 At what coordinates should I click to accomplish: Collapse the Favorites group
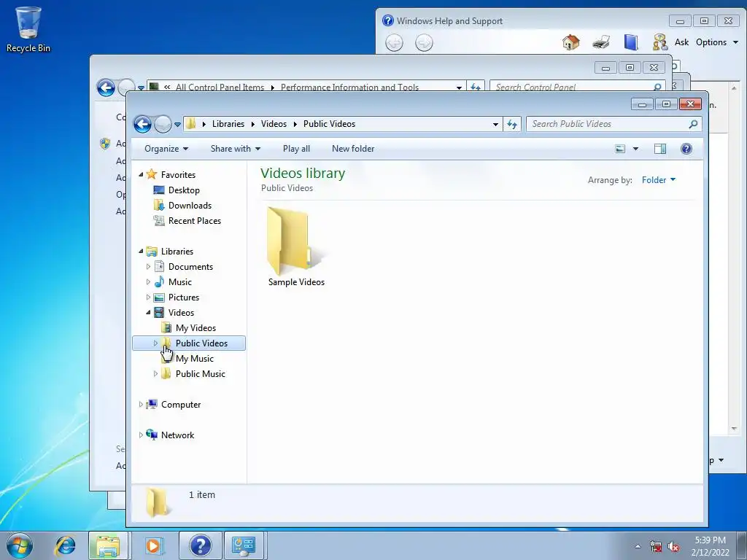pyautogui.click(x=141, y=175)
